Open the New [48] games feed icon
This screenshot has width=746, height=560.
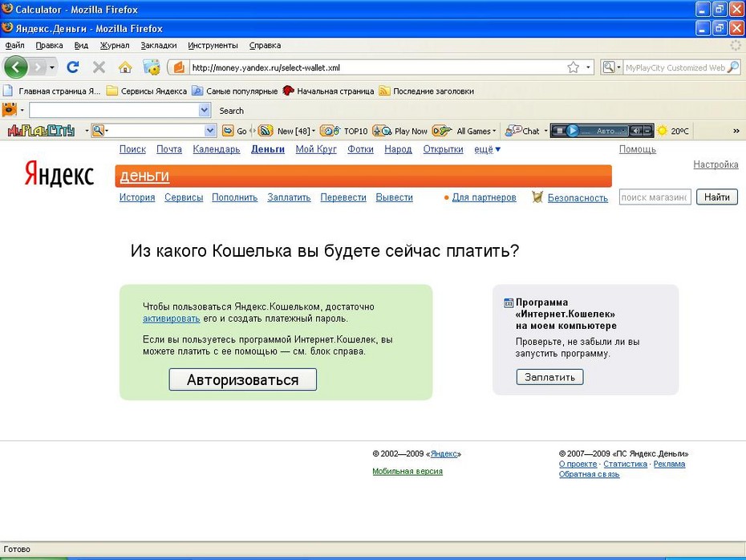point(266,131)
